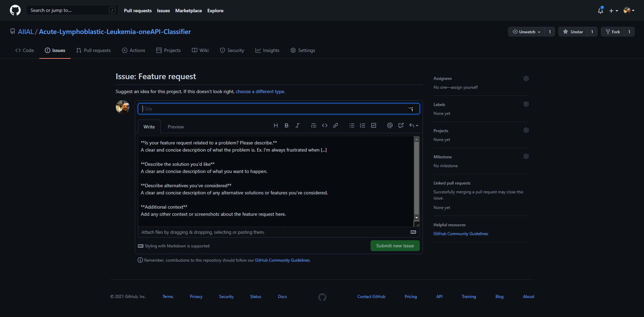Open the Issues tab

(55, 50)
